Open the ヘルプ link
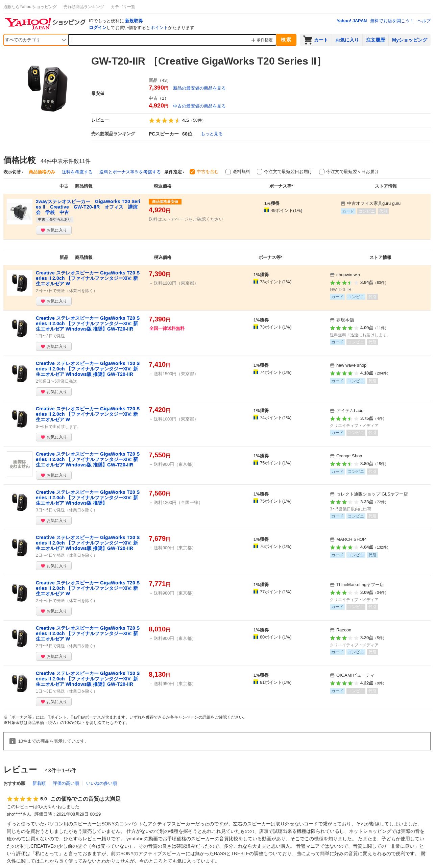The width and height of the screenshot is (434, 868). pos(424,21)
